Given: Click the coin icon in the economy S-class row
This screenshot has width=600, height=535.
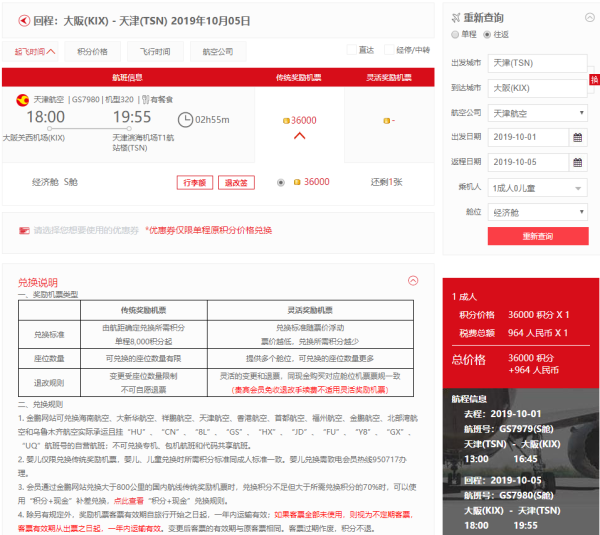Looking at the screenshot, I should point(297,182).
